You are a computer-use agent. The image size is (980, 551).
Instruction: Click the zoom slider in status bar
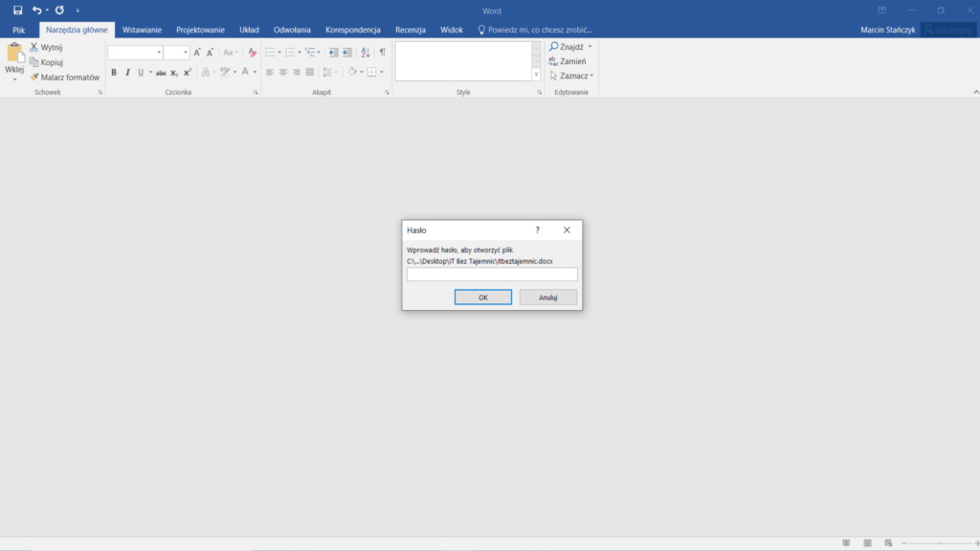pos(943,542)
